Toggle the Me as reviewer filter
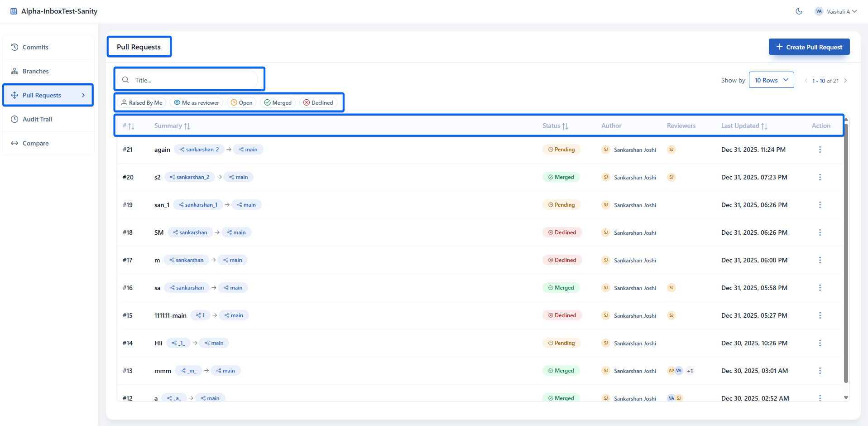The height and width of the screenshot is (426, 868). tap(197, 103)
